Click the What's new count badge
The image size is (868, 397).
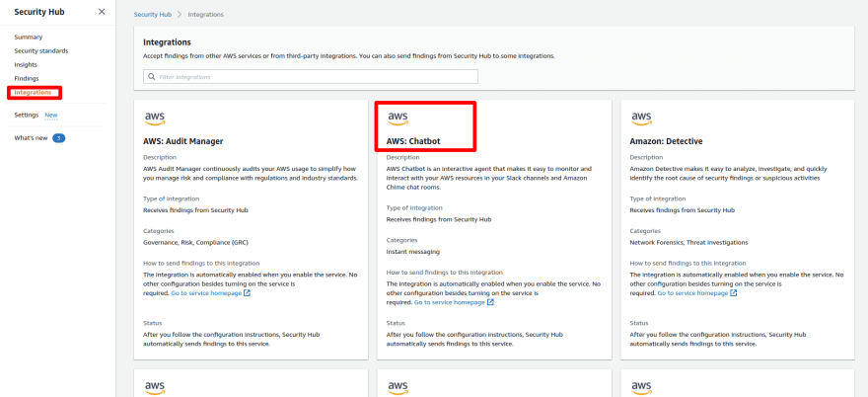58,138
